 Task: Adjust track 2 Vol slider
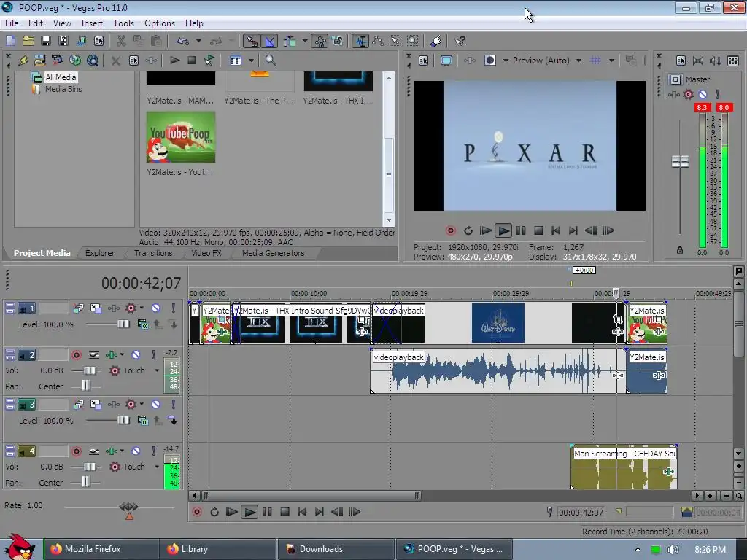coord(90,370)
